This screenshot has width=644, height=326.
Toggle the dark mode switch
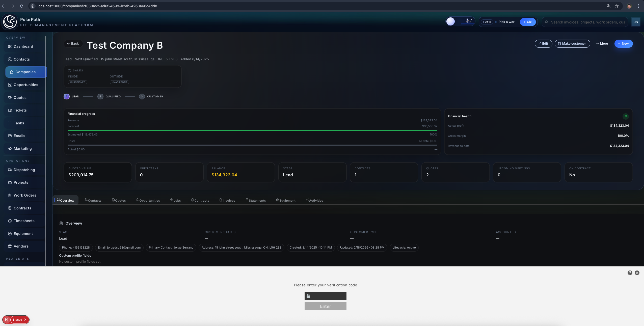[460, 22]
